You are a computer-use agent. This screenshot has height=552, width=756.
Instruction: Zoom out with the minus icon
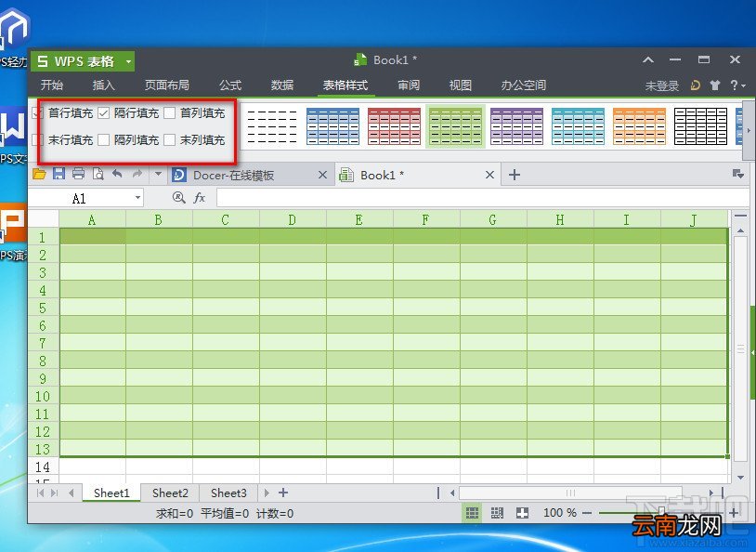tap(587, 513)
